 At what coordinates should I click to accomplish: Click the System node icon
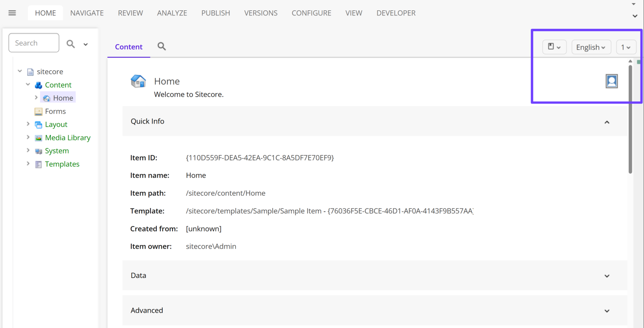38,151
